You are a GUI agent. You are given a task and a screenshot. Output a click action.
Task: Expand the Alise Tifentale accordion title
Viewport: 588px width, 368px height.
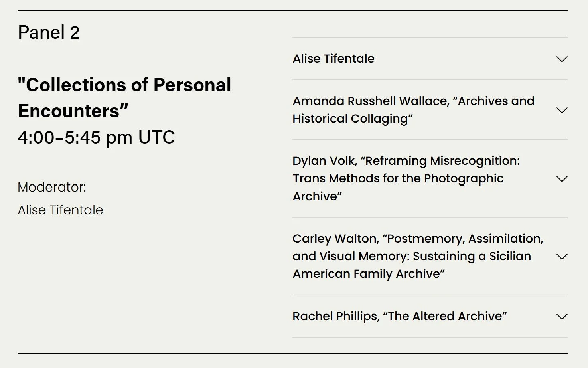[333, 59]
